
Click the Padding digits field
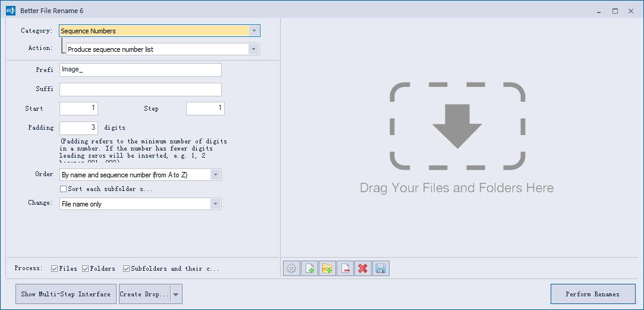click(79, 128)
